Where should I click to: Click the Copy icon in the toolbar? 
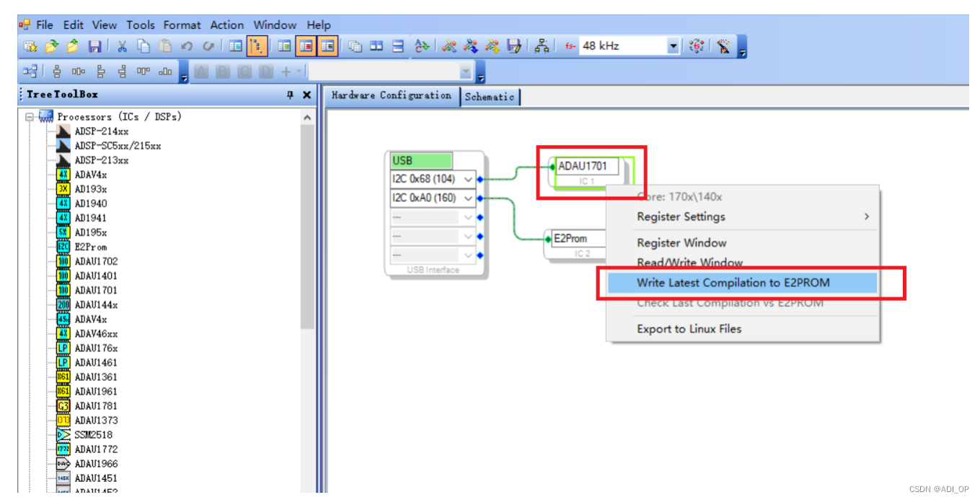(x=144, y=46)
